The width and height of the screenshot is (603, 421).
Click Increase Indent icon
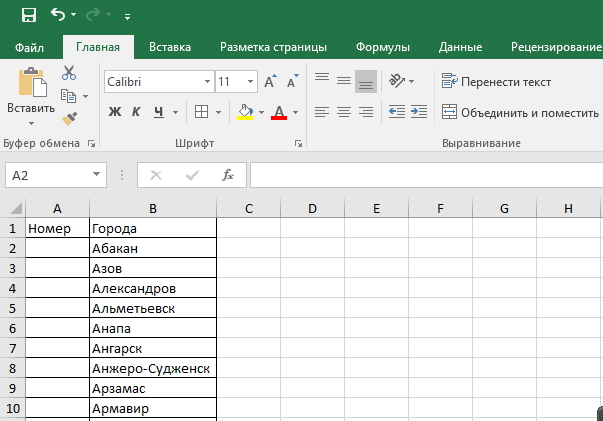pyautogui.click(x=419, y=112)
